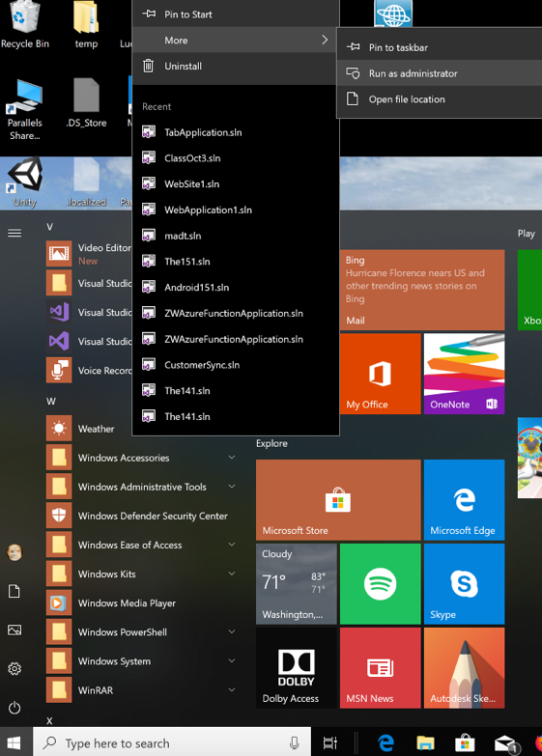This screenshot has height=756, width=542.
Task: Open Voice Recorder app entry
Action: (x=89, y=371)
